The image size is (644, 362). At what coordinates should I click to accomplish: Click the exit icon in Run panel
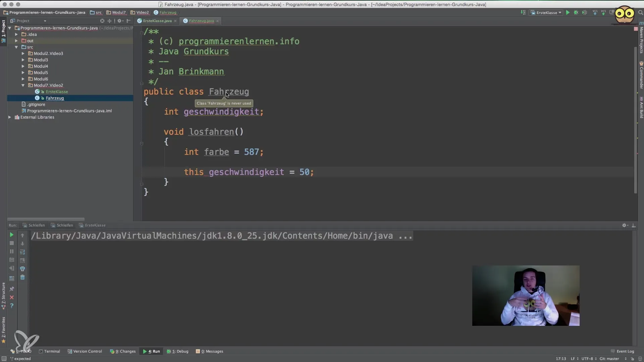pos(11,268)
